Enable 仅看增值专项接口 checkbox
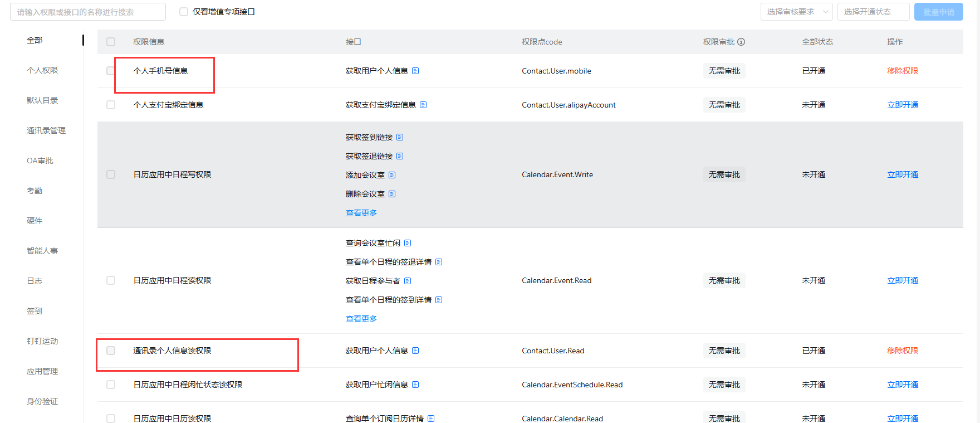This screenshot has height=423, width=980. (x=184, y=12)
